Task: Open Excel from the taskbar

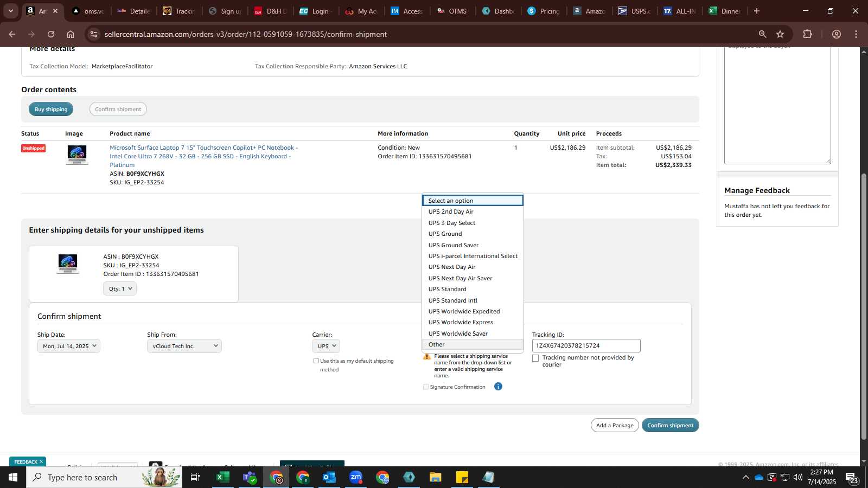Action: click(222, 477)
